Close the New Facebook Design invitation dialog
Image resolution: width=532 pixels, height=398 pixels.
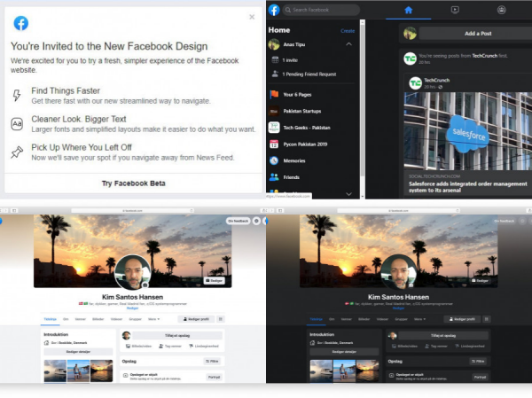coord(252,17)
